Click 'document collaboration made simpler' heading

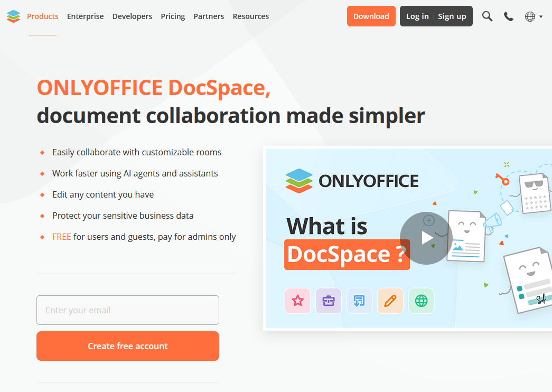[231, 116]
